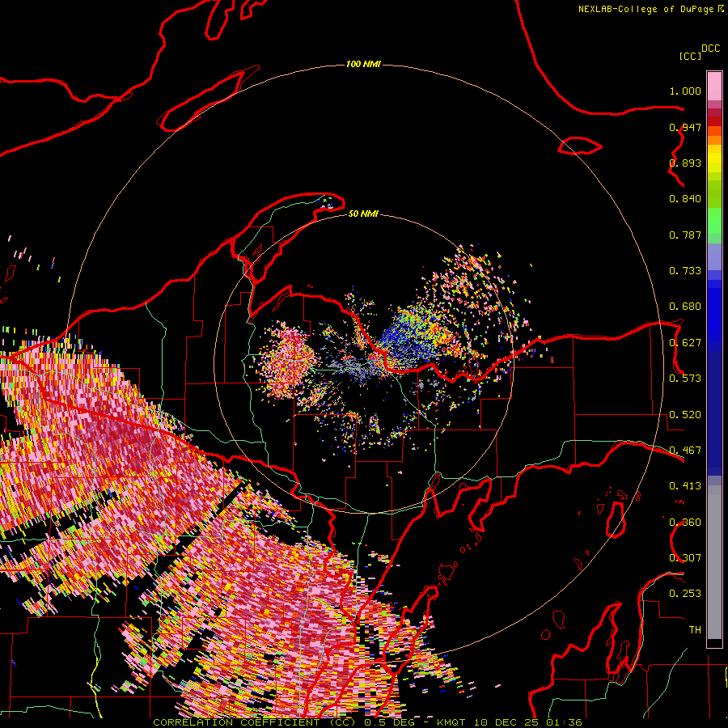Image resolution: width=728 pixels, height=728 pixels.
Task: Click the 0.893 scale value
Action: [685, 163]
